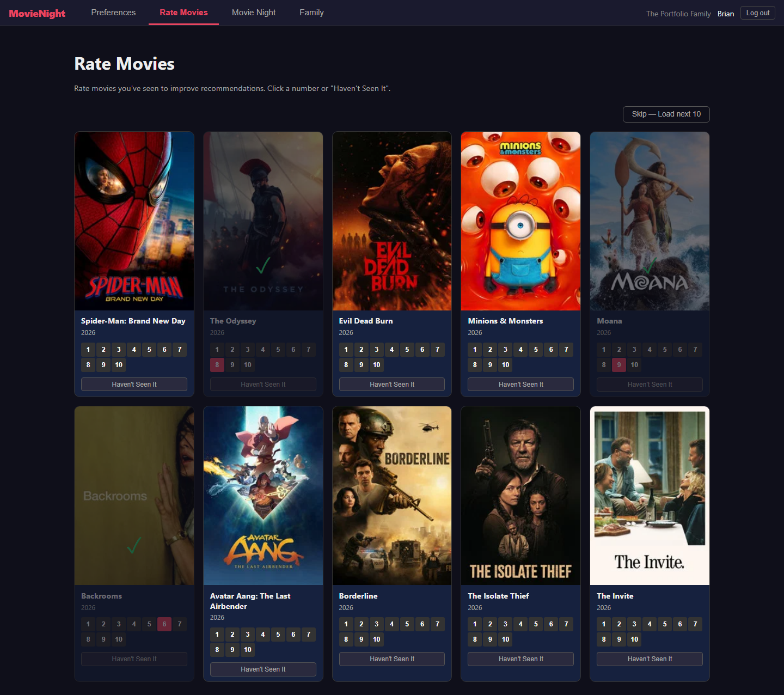Rate Borderline a 6
Viewport: 784px width, 695px height.
[422, 624]
